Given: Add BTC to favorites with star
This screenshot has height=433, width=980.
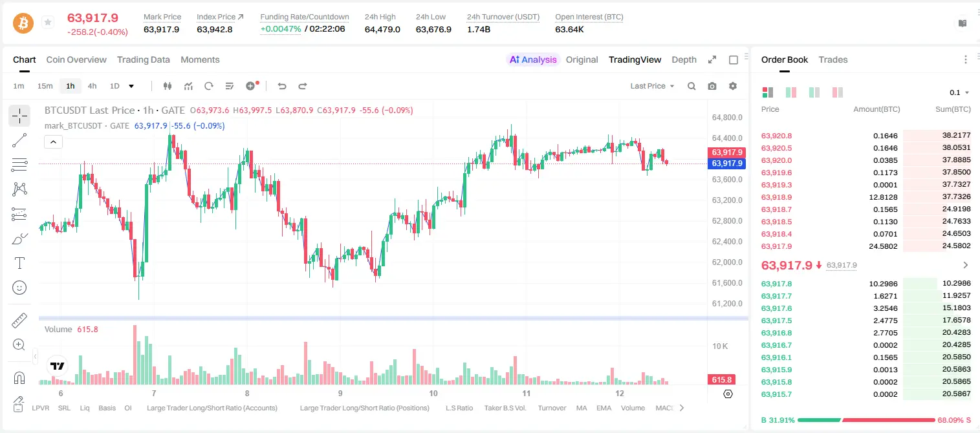Looking at the screenshot, I should [48, 23].
